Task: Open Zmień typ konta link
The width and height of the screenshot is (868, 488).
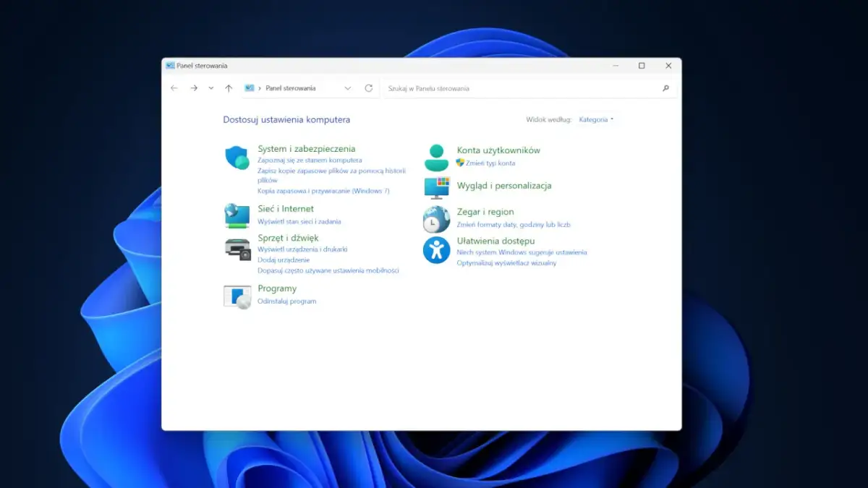Action: click(490, 163)
